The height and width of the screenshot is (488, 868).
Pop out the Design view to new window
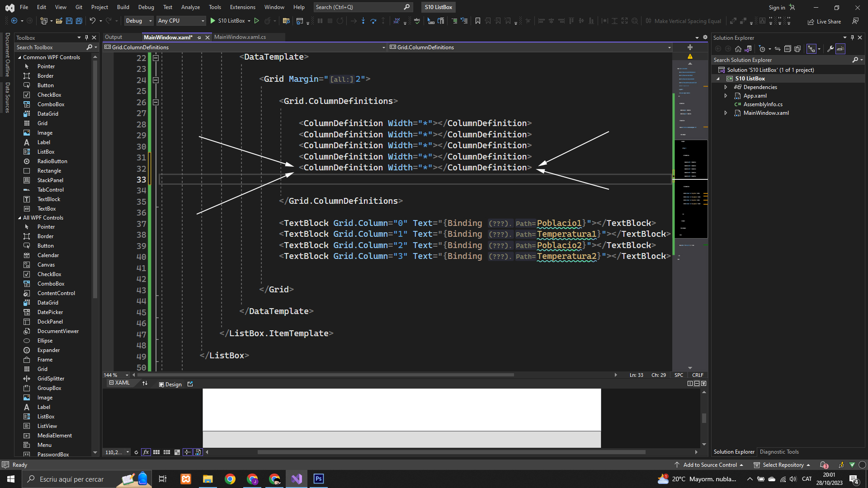point(190,384)
